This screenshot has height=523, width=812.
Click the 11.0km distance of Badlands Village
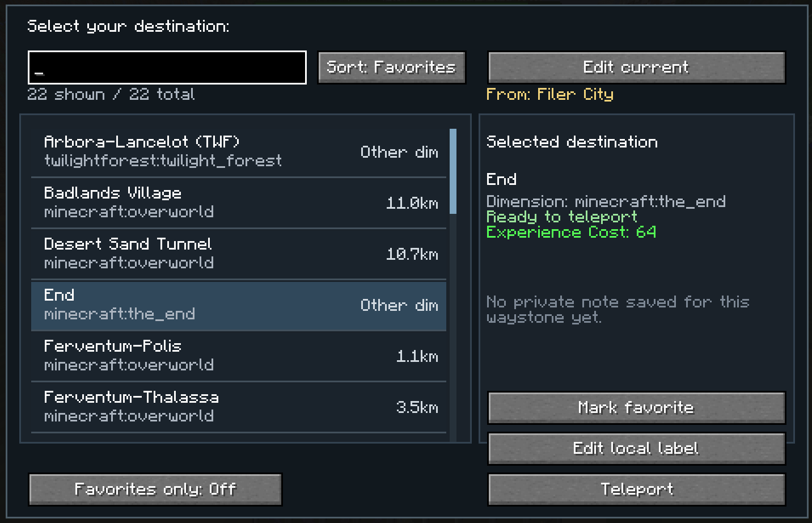pyautogui.click(x=412, y=203)
